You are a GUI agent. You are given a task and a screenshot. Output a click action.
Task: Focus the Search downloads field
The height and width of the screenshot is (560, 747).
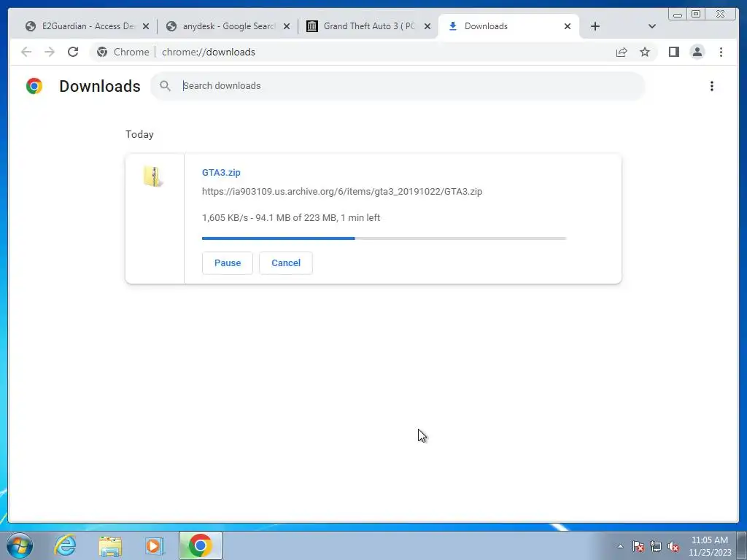click(398, 86)
